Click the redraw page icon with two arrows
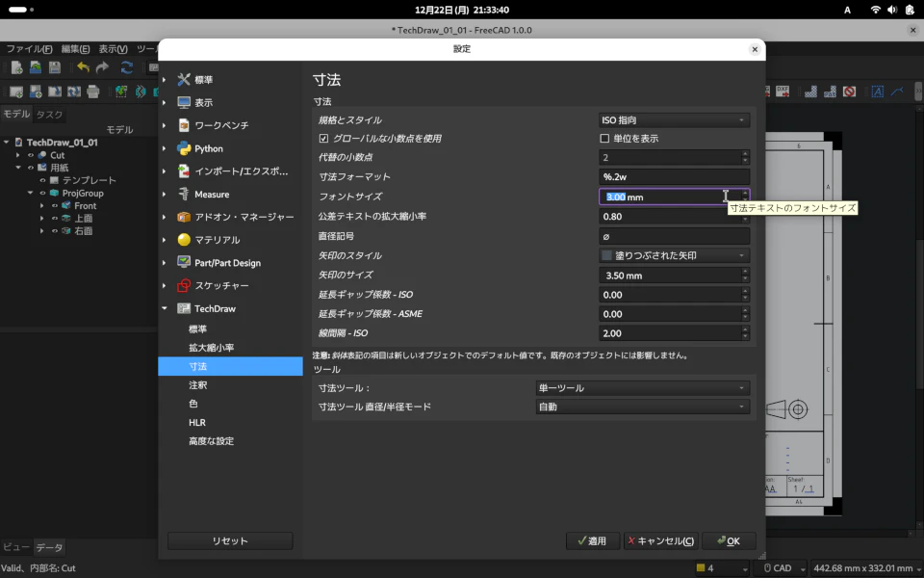The width and height of the screenshot is (924, 578). (x=74, y=92)
